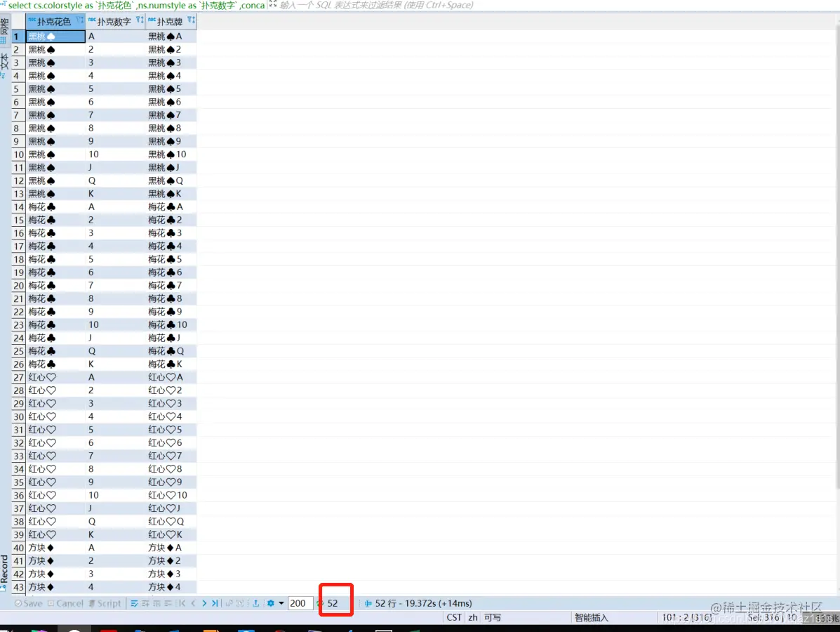Select the 扑克数字 cell '10' in row 10
This screenshot has width=840, height=632.
(x=115, y=154)
